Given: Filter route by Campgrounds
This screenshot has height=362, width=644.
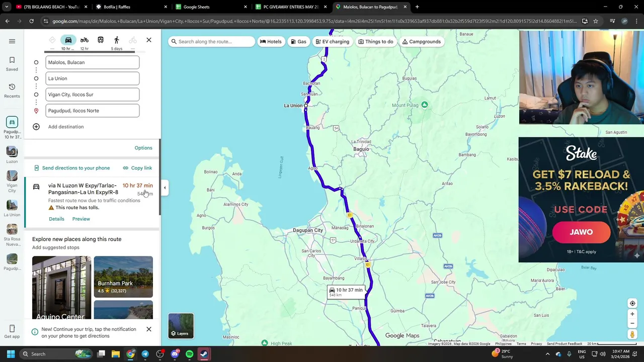Looking at the screenshot, I should pos(422,42).
